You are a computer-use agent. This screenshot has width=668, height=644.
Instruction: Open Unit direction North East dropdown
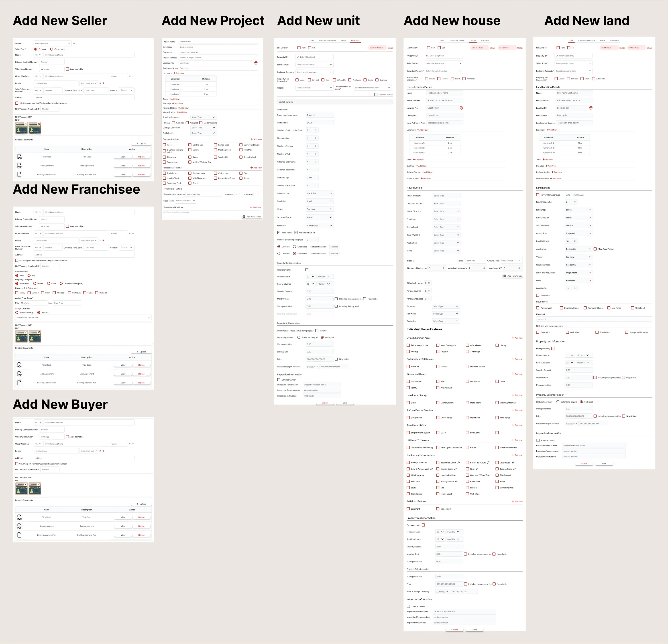pyautogui.click(x=320, y=193)
